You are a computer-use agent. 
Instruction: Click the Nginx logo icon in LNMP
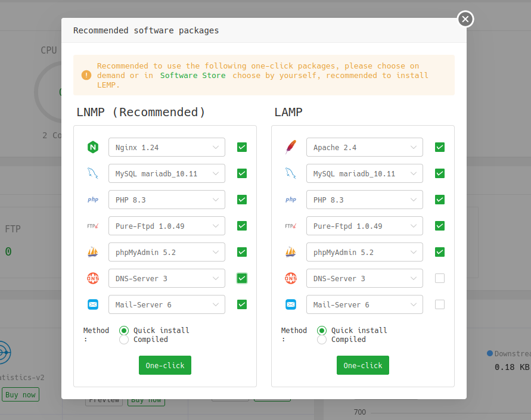(93, 147)
